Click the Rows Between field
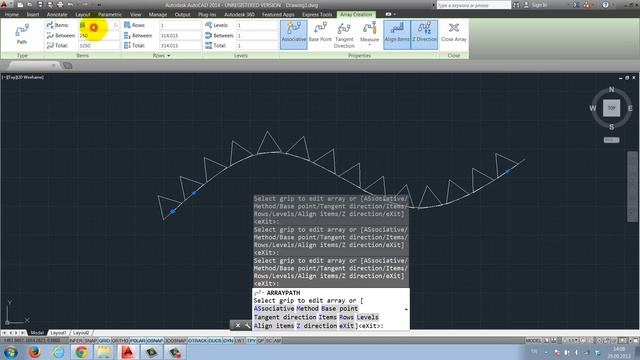This screenshot has height=360, width=640. [x=180, y=36]
